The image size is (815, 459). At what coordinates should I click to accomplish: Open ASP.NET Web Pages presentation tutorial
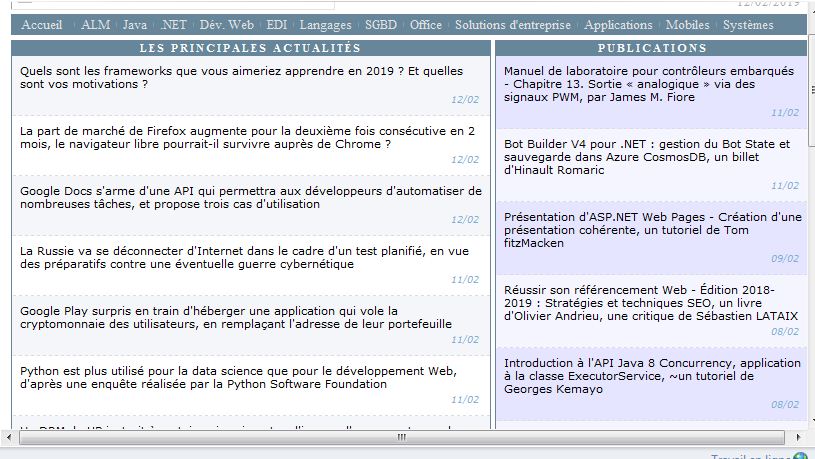653,230
